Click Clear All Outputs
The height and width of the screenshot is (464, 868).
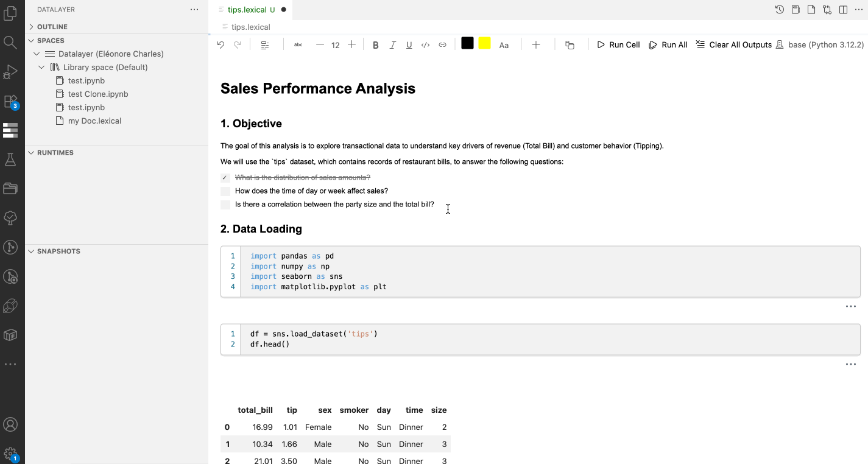[x=734, y=45]
